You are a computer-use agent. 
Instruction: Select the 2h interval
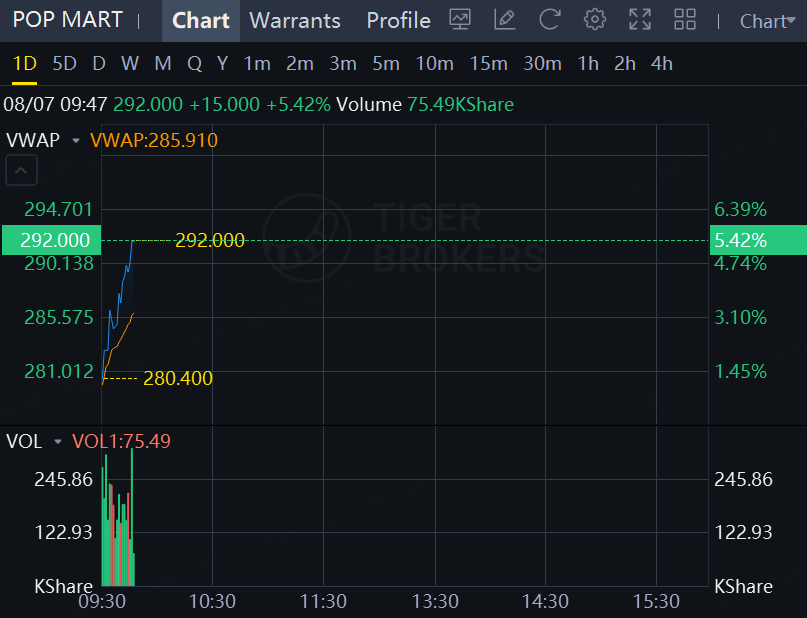[x=625, y=64]
